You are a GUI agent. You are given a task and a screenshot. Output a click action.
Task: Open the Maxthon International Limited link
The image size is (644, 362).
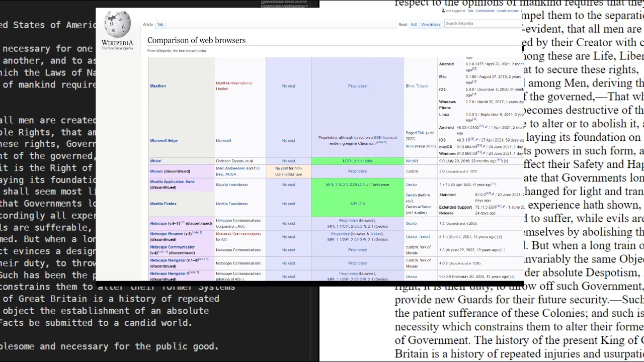[234, 86]
